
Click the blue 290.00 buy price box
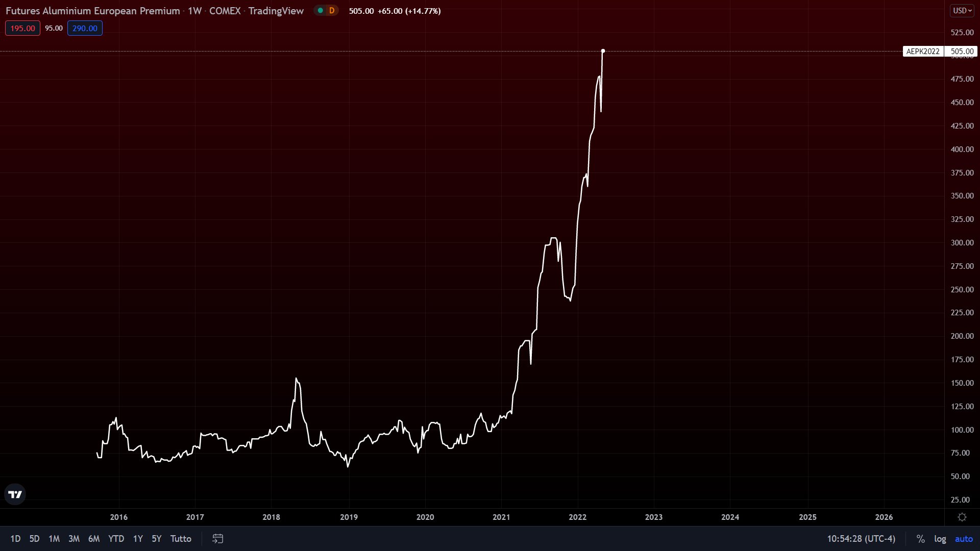[85, 28]
